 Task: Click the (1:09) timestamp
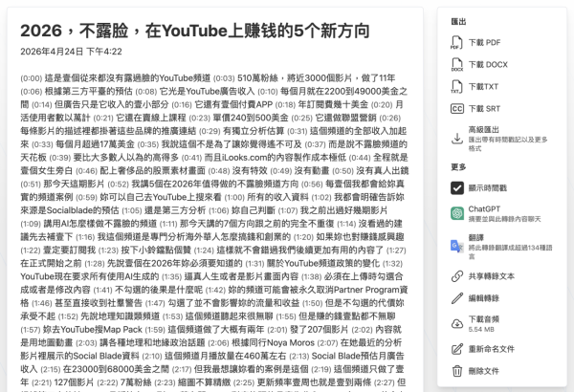32,224
